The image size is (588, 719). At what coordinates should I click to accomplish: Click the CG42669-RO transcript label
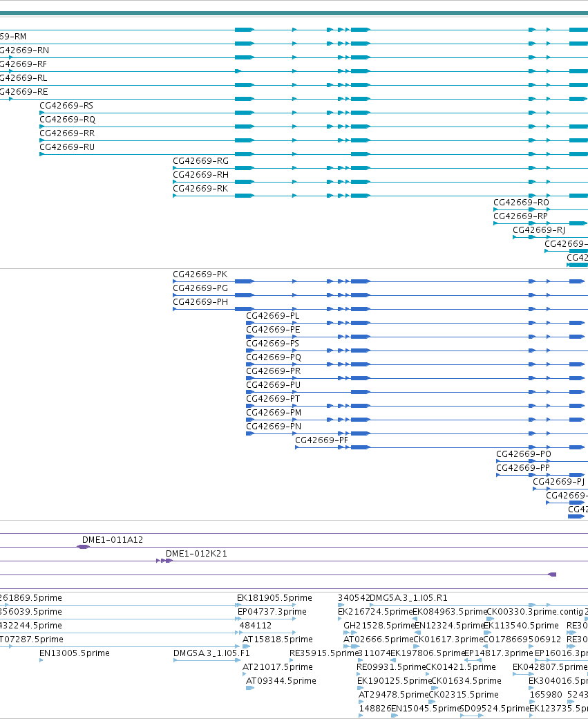[521, 202]
